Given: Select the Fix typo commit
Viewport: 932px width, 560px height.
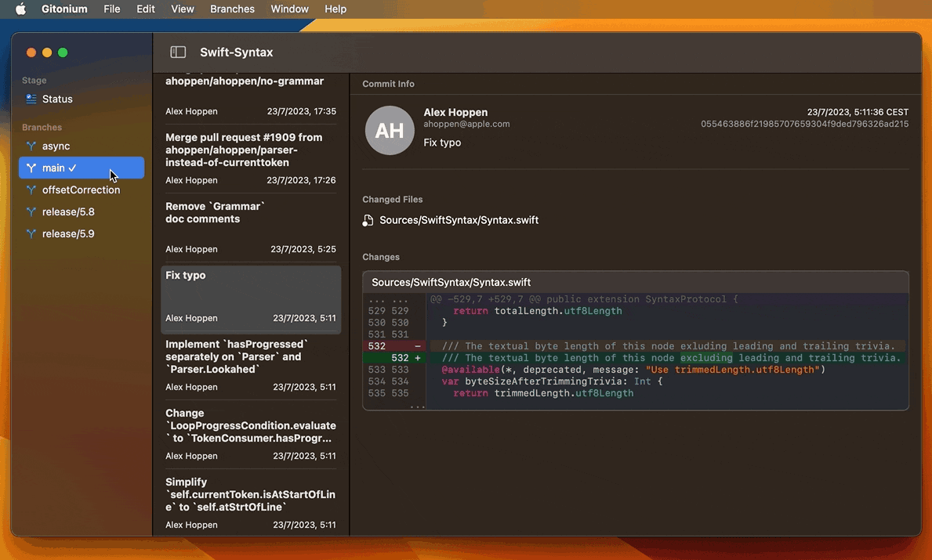Looking at the screenshot, I should point(251,299).
